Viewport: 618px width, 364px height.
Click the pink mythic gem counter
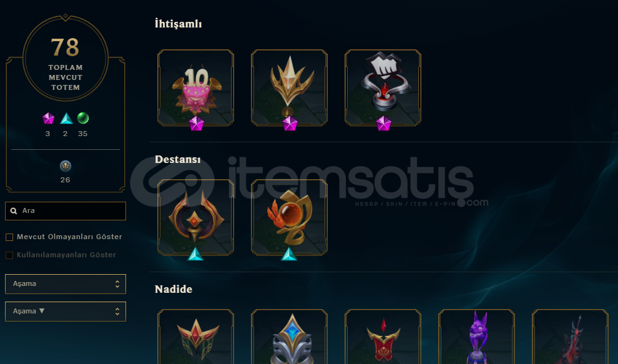(48, 118)
